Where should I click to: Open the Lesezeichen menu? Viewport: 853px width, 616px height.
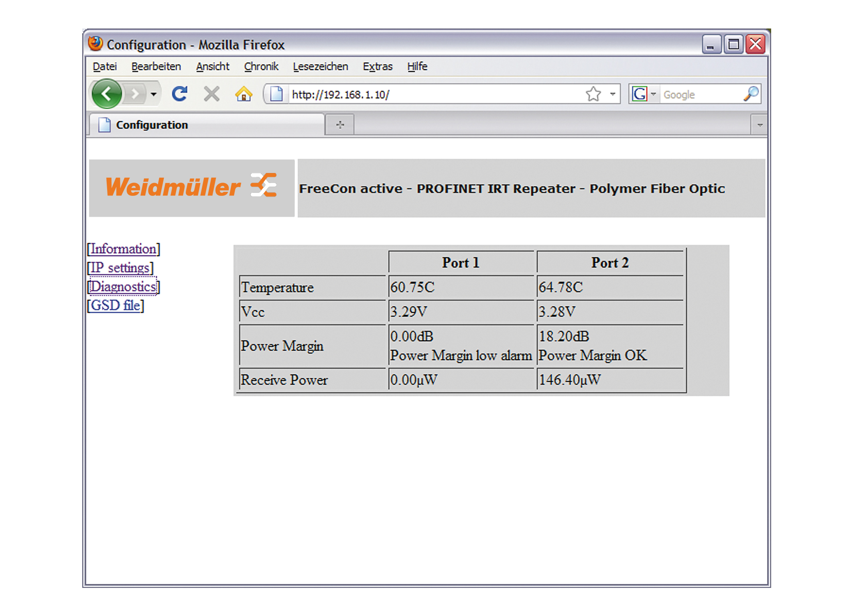click(x=320, y=67)
